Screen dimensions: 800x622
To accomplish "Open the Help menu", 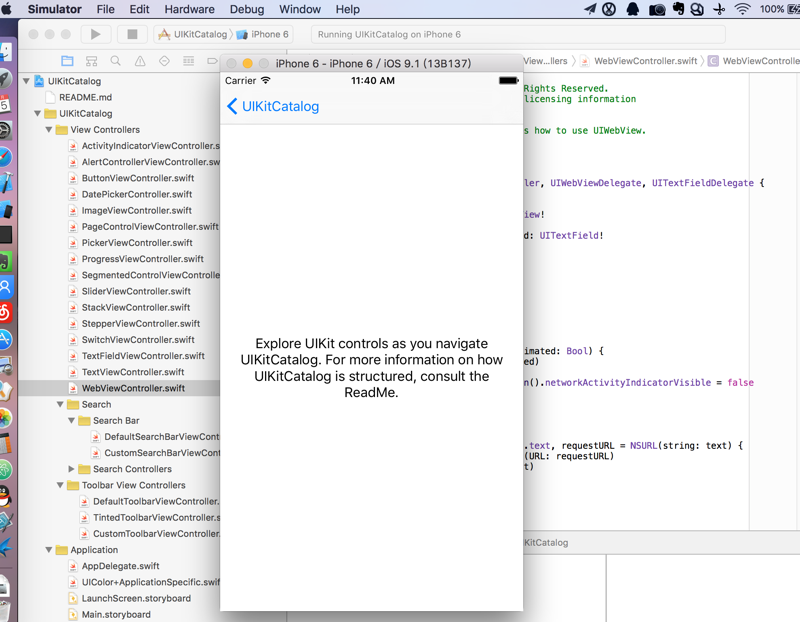I will (x=347, y=9).
